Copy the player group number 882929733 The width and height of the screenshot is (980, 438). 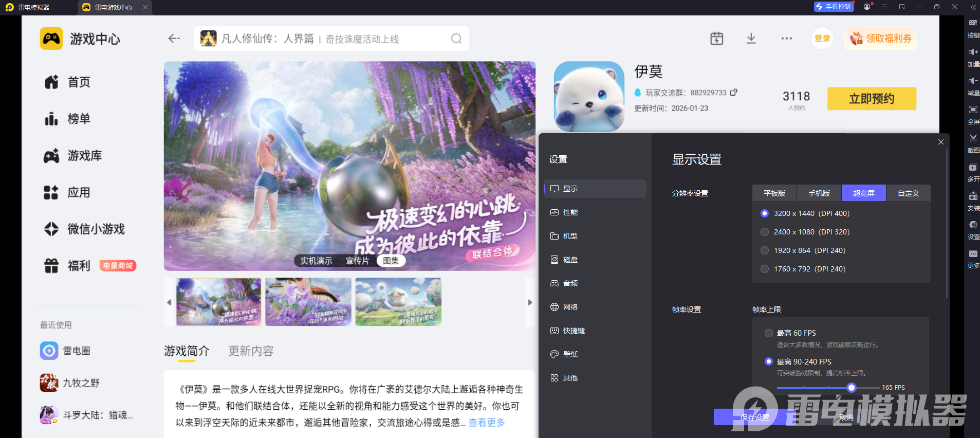point(733,93)
